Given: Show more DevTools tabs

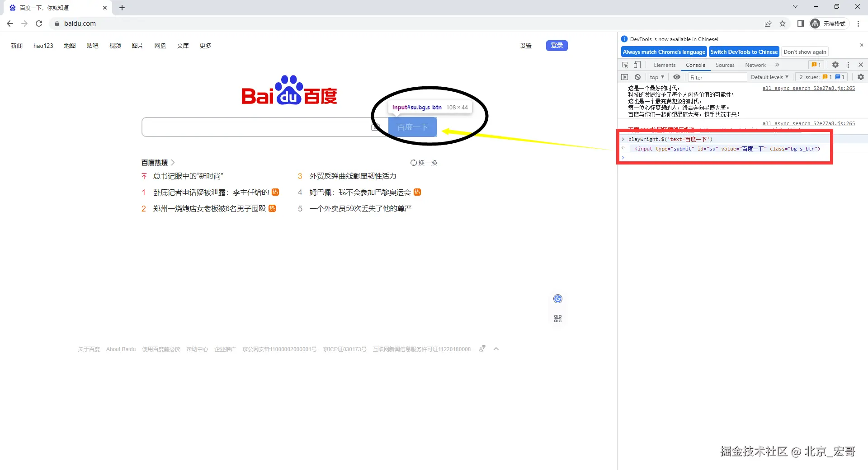Looking at the screenshot, I should pyautogui.click(x=777, y=65).
